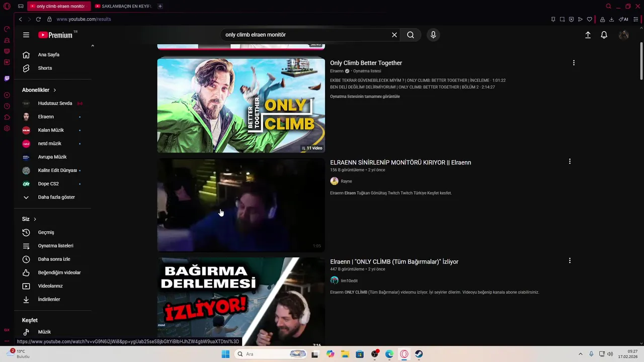The height and width of the screenshot is (362, 644).
Task: Switch to SAKLAMBAÇIN EN KEYİFL tab
Action: 123,6
